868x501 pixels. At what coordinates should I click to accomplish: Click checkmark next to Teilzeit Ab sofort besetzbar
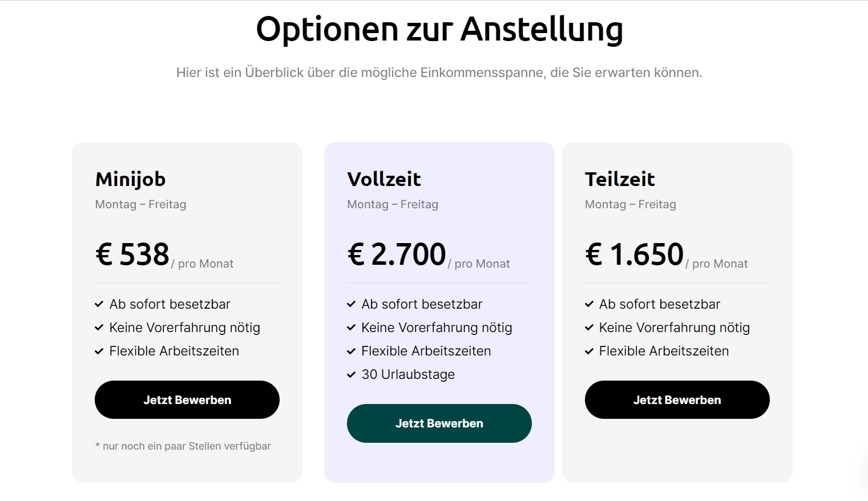(x=590, y=304)
